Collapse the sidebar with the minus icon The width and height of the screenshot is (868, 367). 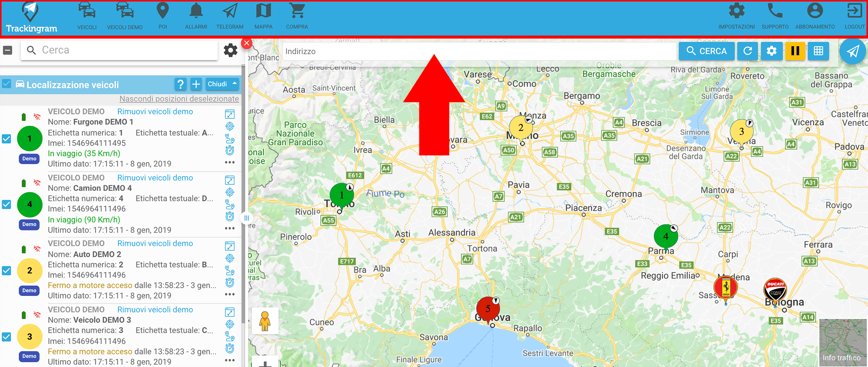point(8,50)
